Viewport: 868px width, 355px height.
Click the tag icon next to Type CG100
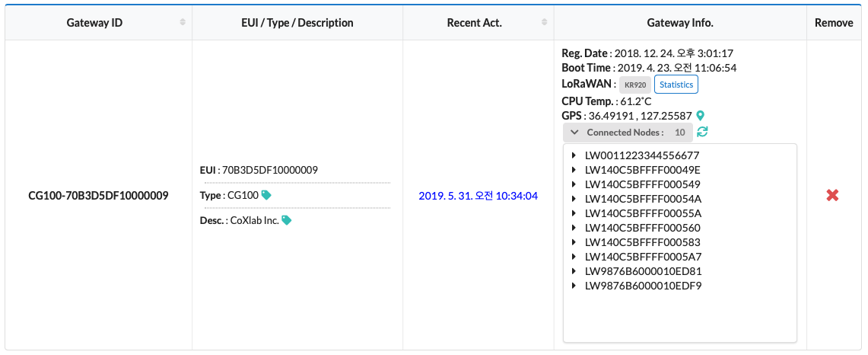(x=266, y=195)
